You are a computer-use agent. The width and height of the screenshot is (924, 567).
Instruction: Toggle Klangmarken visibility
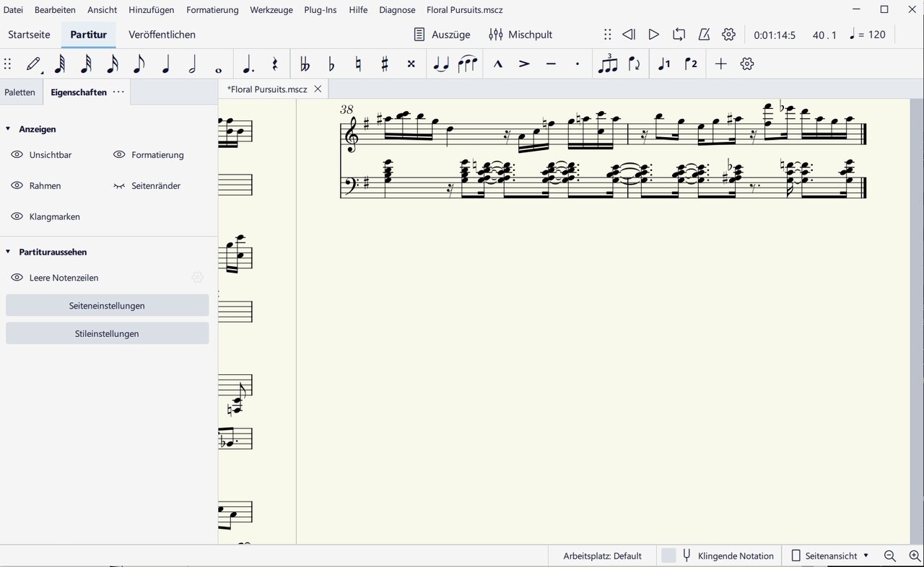click(17, 217)
